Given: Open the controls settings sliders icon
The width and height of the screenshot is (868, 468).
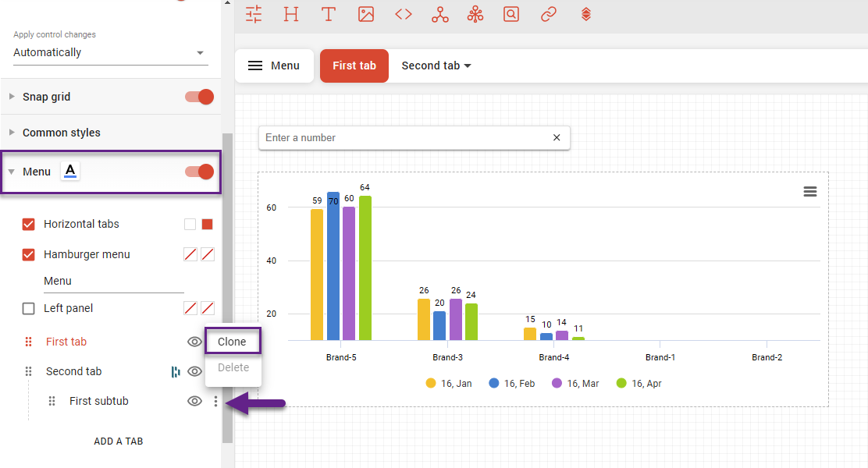Looking at the screenshot, I should pyautogui.click(x=254, y=14).
